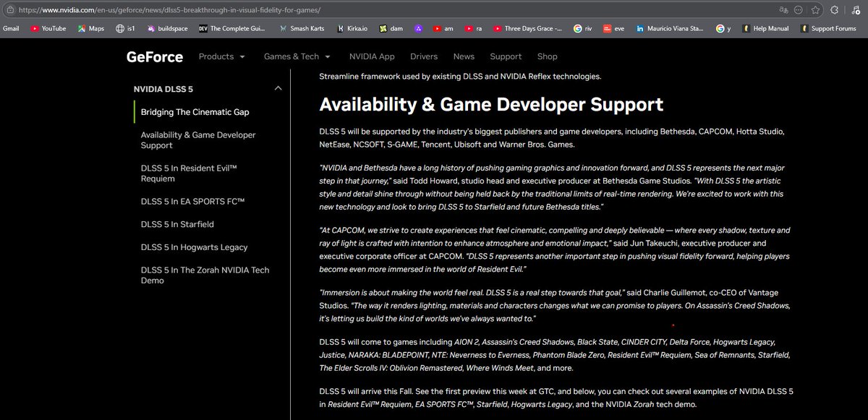
Task: Open the Gmail bookmark
Action: click(x=11, y=28)
